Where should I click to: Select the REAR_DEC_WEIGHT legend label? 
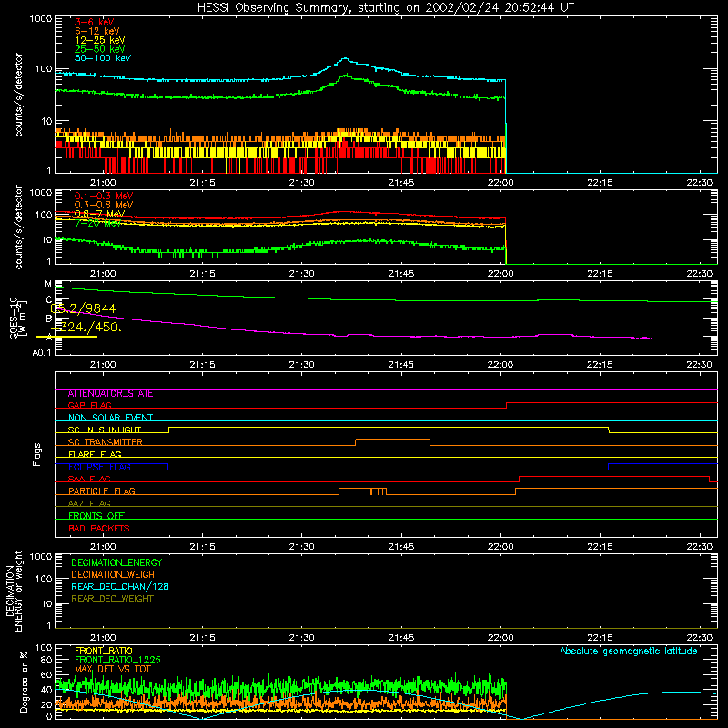[x=112, y=599]
